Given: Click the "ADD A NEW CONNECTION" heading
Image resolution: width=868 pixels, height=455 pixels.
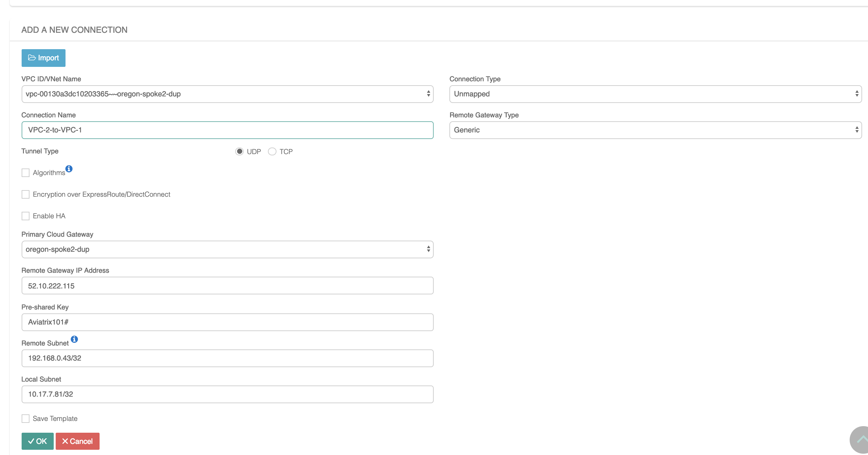Looking at the screenshot, I should click(74, 30).
